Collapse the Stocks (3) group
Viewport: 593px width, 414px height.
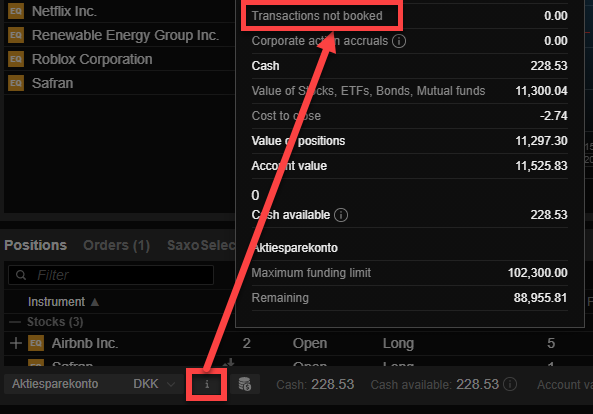pyautogui.click(x=15, y=322)
